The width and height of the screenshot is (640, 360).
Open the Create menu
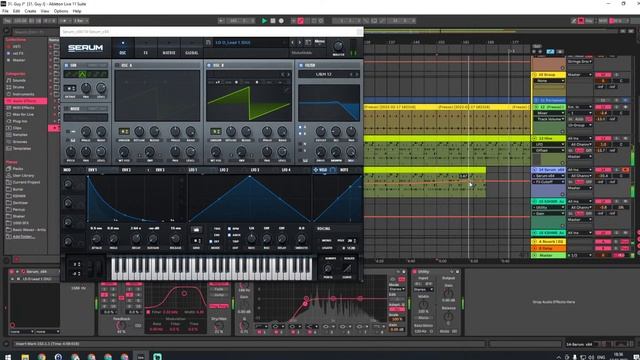(30, 11)
